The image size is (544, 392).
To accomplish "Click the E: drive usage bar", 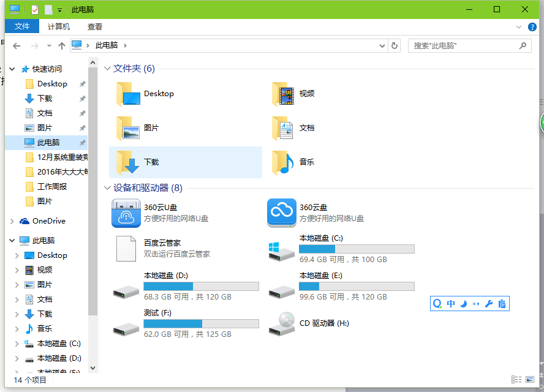I will [x=357, y=286].
